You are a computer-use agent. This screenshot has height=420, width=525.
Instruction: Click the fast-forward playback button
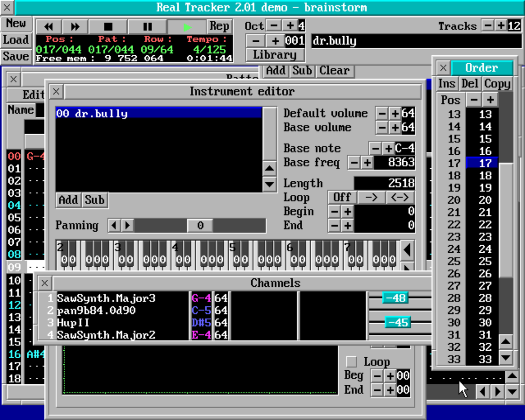[x=75, y=27]
